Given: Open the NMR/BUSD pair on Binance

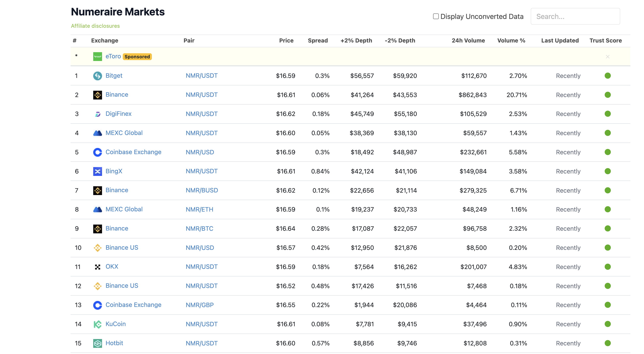Looking at the screenshot, I should tap(201, 190).
